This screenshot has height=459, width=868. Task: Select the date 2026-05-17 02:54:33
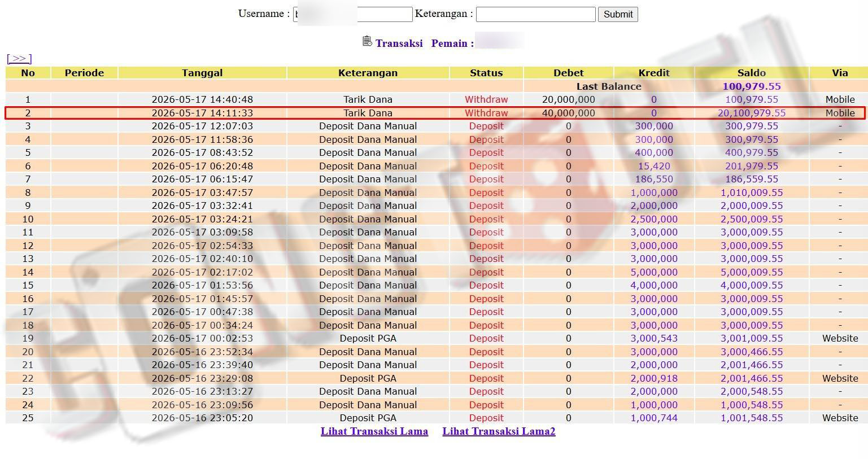(202, 246)
